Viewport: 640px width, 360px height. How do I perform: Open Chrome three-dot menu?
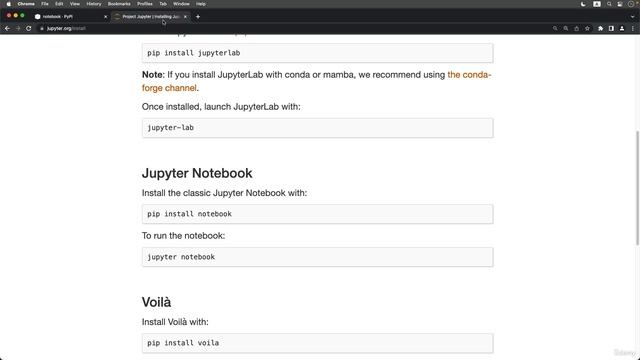point(633,29)
